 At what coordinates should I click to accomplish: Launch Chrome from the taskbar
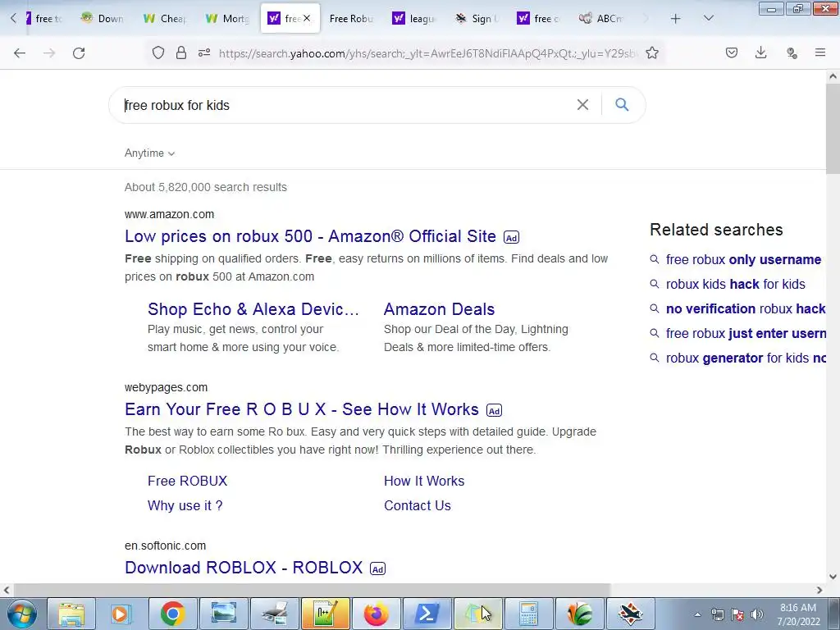pyautogui.click(x=172, y=614)
